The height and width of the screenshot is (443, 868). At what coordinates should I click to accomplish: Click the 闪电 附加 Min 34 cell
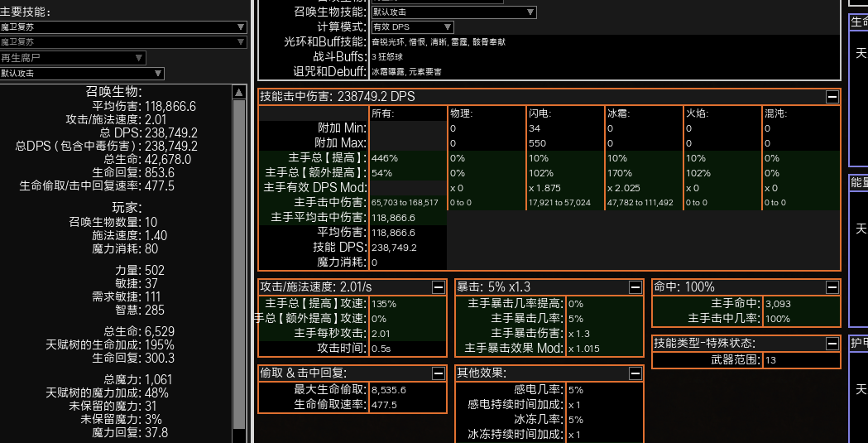click(x=565, y=128)
